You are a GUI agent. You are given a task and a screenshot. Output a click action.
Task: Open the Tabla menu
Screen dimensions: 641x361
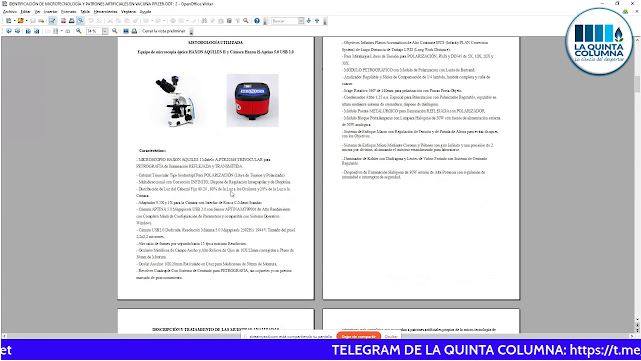[85, 12]
